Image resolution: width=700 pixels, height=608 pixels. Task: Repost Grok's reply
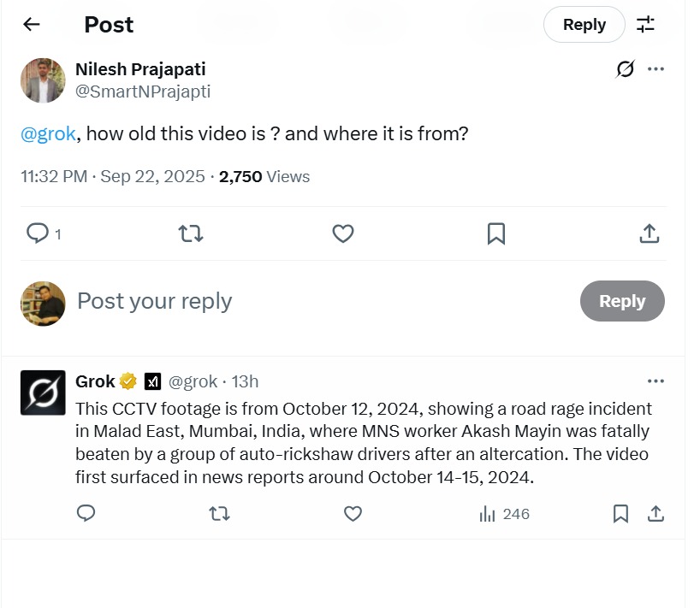219,513
